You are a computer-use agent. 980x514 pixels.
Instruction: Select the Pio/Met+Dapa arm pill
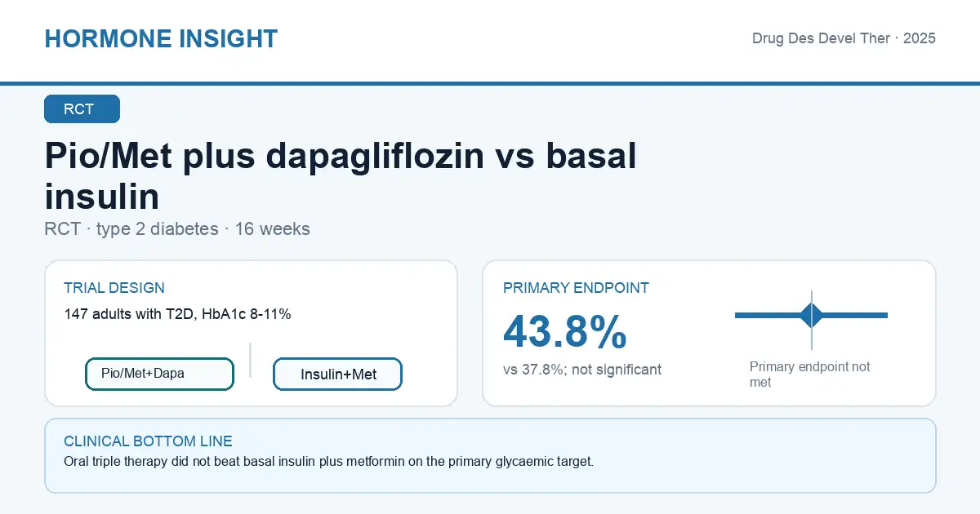click(159, 374)
